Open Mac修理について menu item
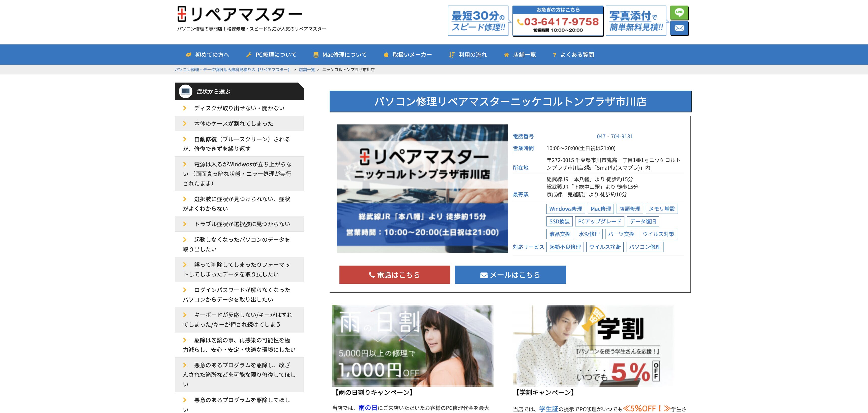Viewport: 868px width, 413px height. [340, 55]
